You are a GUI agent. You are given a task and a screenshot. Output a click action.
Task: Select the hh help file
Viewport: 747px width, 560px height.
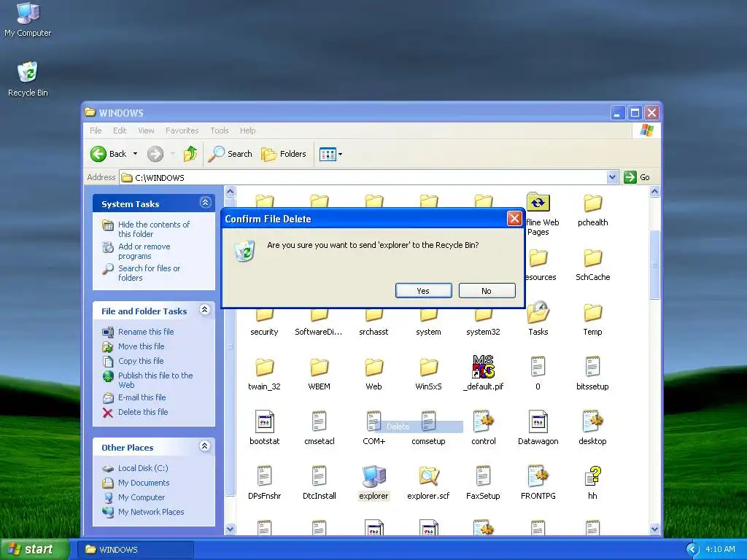(x=592, y=483)
